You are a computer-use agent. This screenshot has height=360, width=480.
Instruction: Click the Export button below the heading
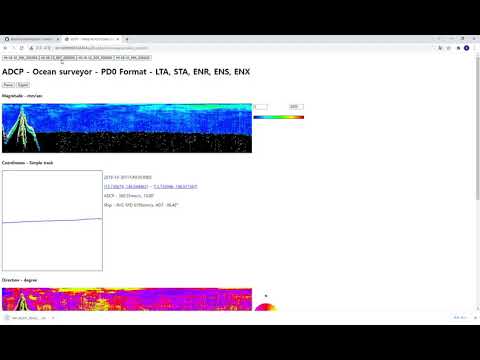click(23, 85)
